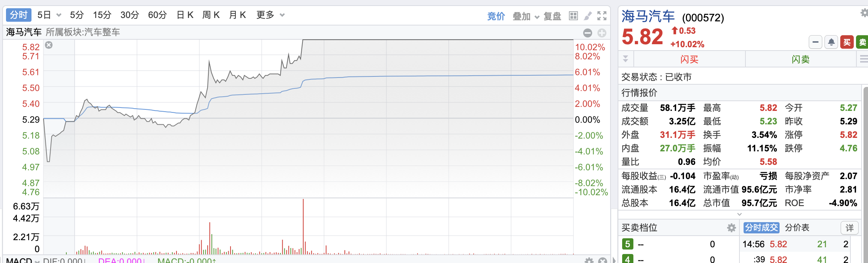Click the 闪买 quick buy button
Viewport: 868px width, 263px height.
[689, 59]
